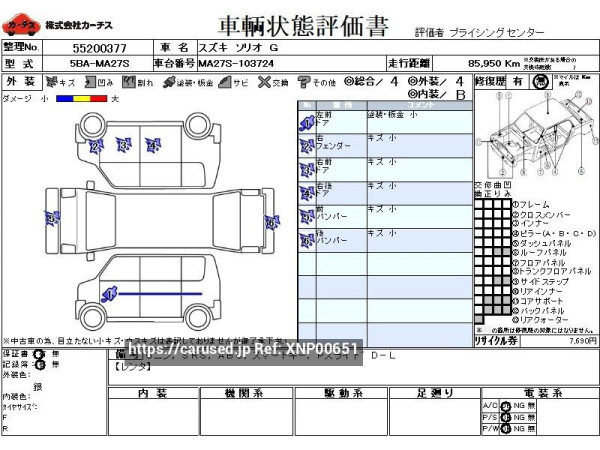Click the replacement (交換) X icon

(263, 82)
